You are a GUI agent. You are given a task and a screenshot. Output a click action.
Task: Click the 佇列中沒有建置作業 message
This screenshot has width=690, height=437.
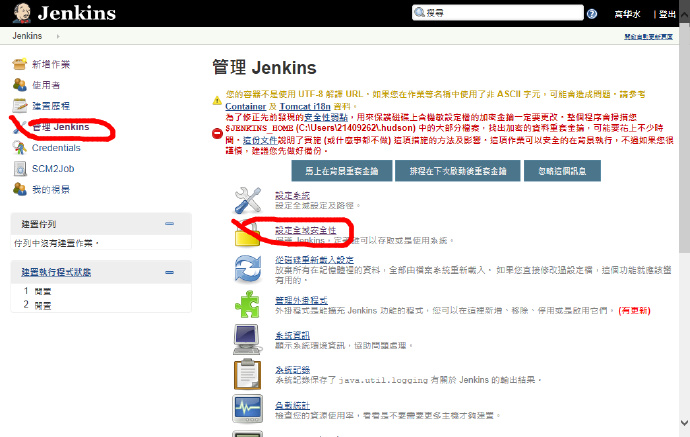click(x=56, y=243)
